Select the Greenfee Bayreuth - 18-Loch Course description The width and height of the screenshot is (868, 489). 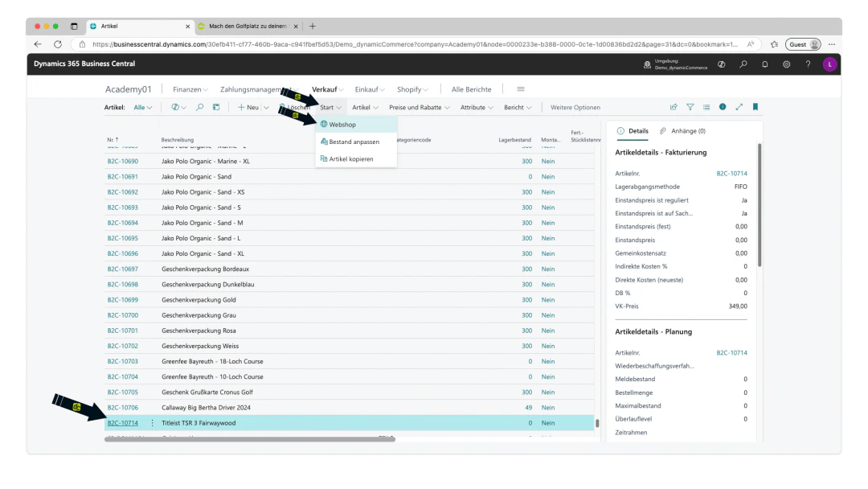coord(212,361)
